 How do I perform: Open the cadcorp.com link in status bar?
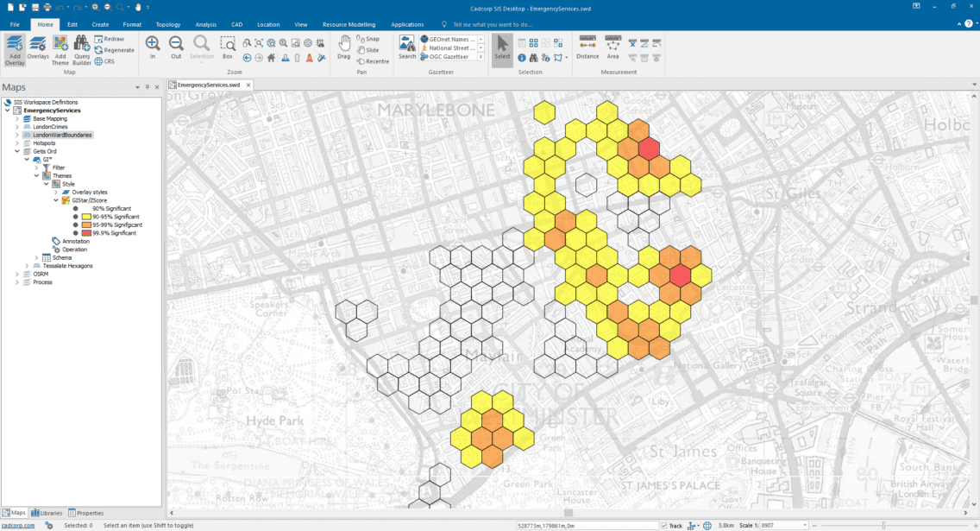[16, 525]
